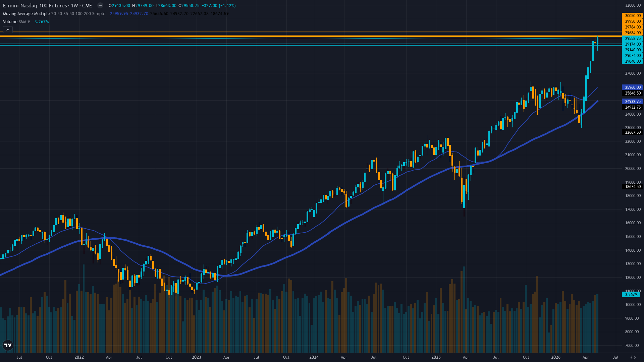Select the orange 30050.00 price label
644x362 pixels.
click(632, 16)
